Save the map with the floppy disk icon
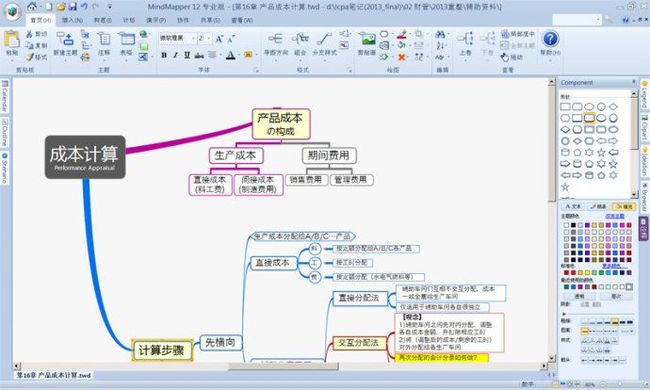 (x=73, y=7)
